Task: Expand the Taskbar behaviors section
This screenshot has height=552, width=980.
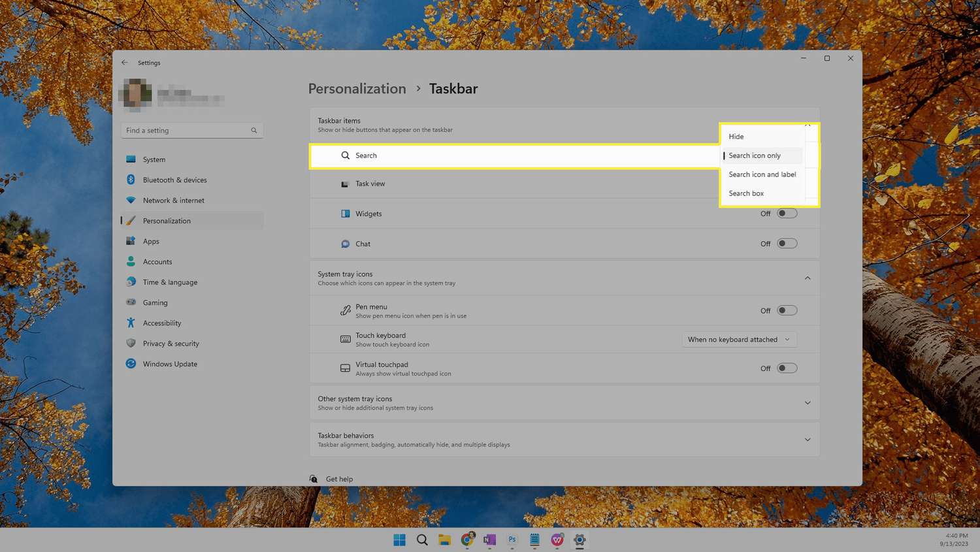Action: [808, 440]
